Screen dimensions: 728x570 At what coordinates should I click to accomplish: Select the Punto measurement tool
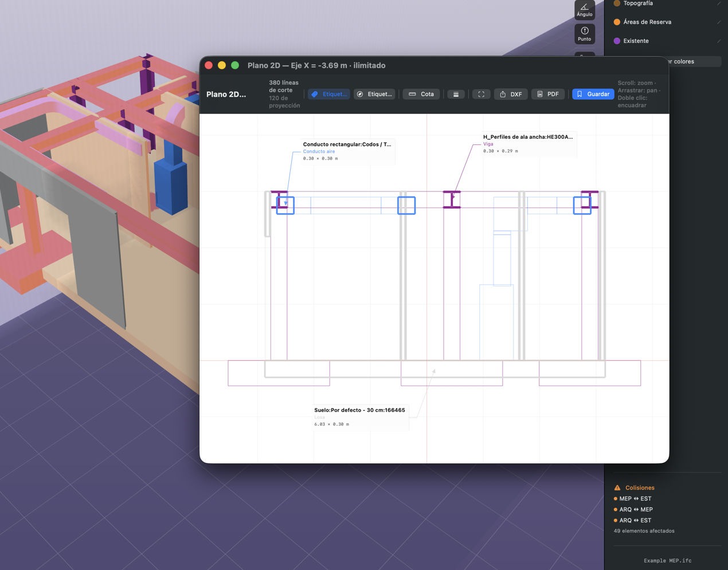[x=584, y=34]
